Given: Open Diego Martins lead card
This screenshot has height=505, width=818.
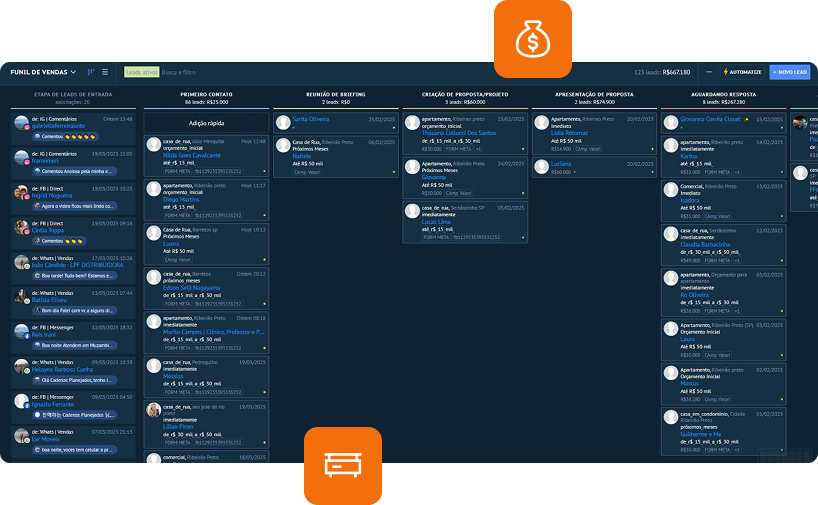Looking at the screenshot, I should click(x=205, y=200).
